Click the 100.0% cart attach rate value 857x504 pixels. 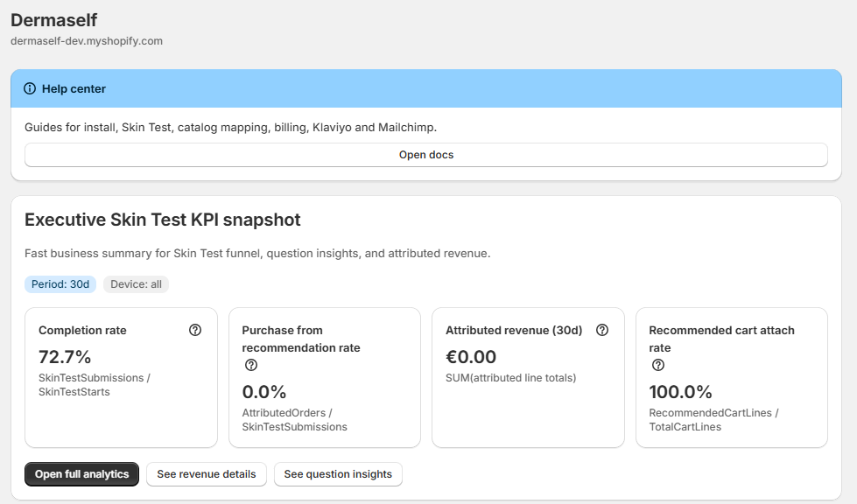pyautogui.click(x=680, y=391)
